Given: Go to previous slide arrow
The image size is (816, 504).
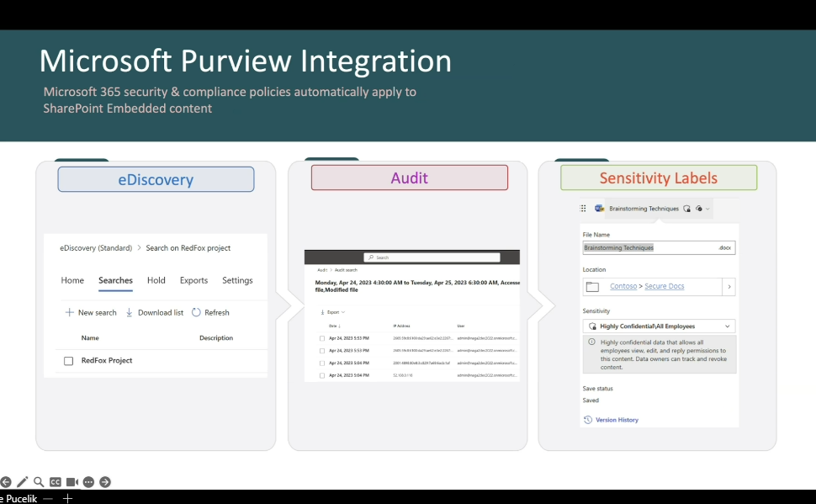Looking at the screenshot, I should (5, 482).
